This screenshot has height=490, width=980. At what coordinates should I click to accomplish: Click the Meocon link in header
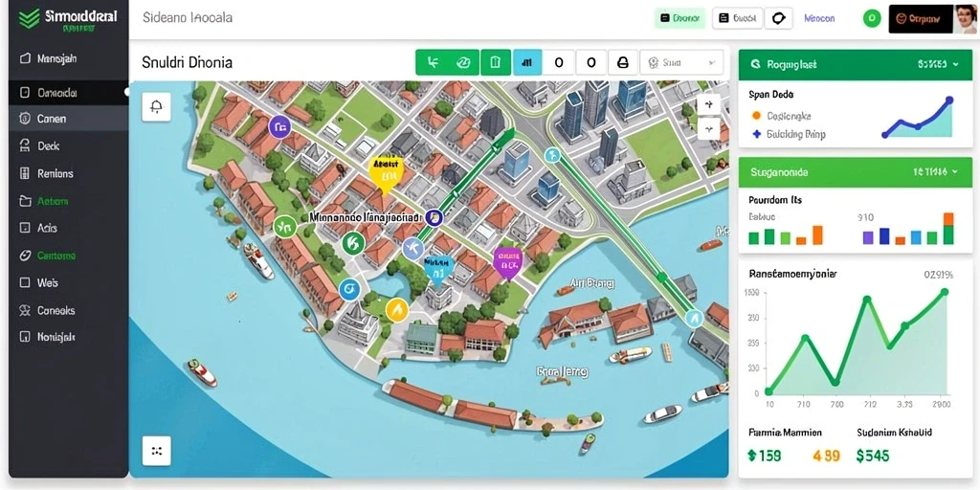point(819,19)
